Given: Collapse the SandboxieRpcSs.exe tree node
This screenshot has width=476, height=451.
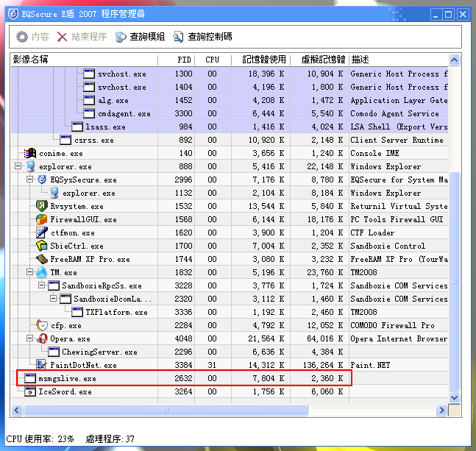Looking at the screenshot, I should click(42, 285).
